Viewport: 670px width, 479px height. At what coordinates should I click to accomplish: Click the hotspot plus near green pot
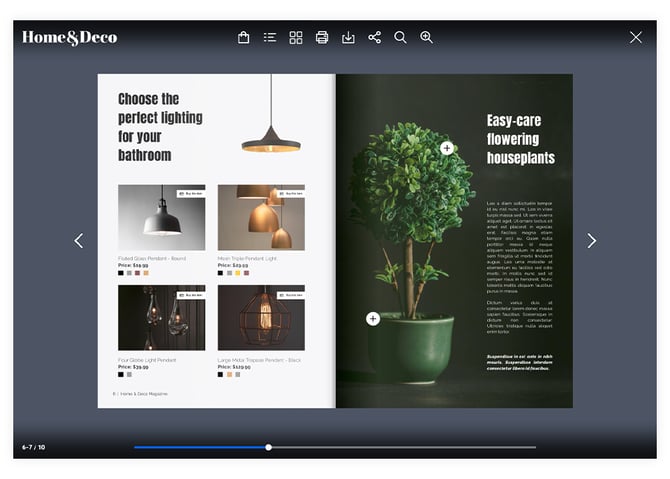coord(373,319)
